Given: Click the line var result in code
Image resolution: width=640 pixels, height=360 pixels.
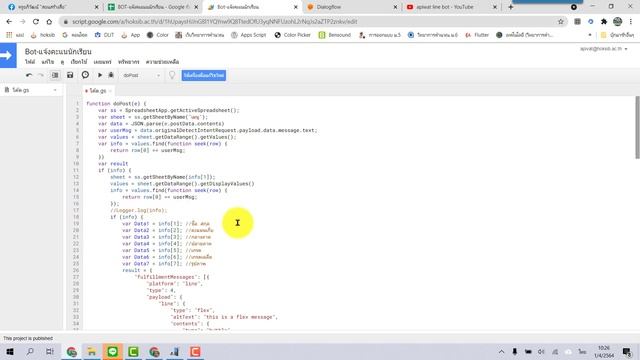Looking at the screenshot, I should click(113, 164).
